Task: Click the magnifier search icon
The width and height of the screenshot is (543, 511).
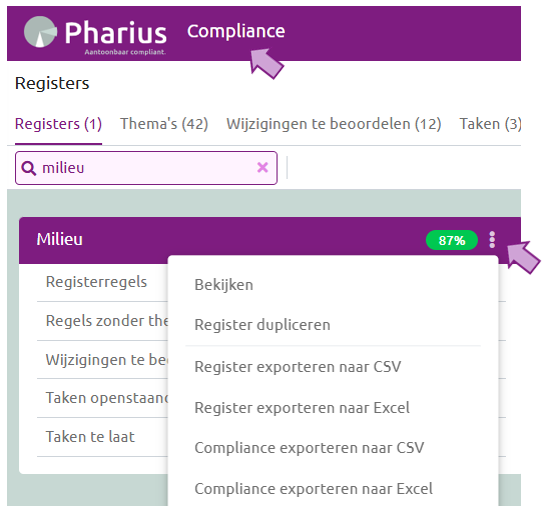Action: [28, 168]
